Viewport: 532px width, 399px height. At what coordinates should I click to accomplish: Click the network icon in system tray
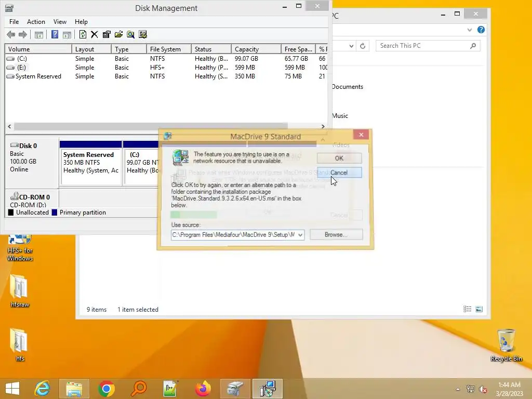coord(471,389)
